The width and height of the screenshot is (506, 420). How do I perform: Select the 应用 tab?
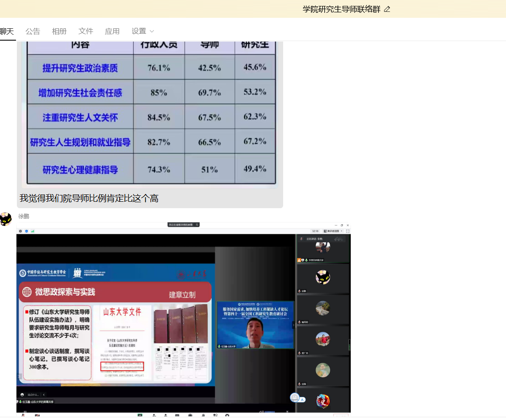(x=112, y=31)
